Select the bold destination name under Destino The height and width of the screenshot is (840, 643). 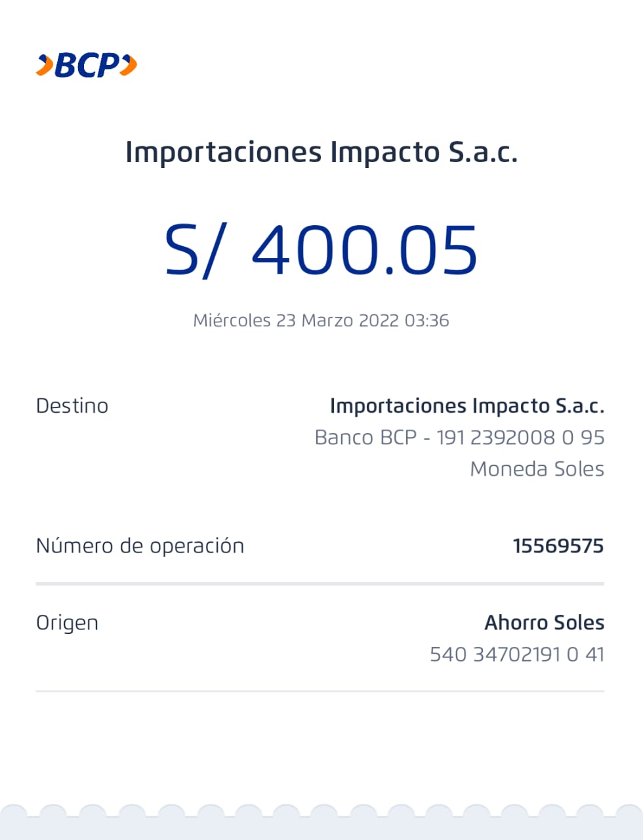coord(467,406)
